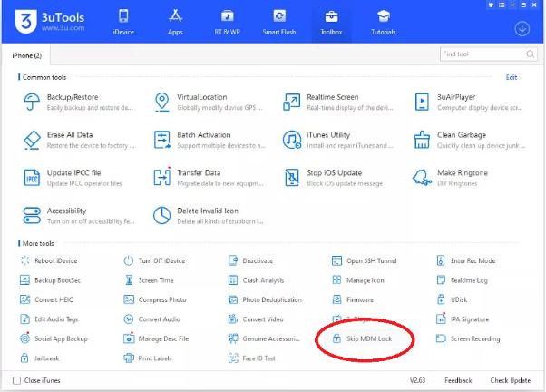
Task: Open the Tutorials section
Action: [x=384, y=23]
